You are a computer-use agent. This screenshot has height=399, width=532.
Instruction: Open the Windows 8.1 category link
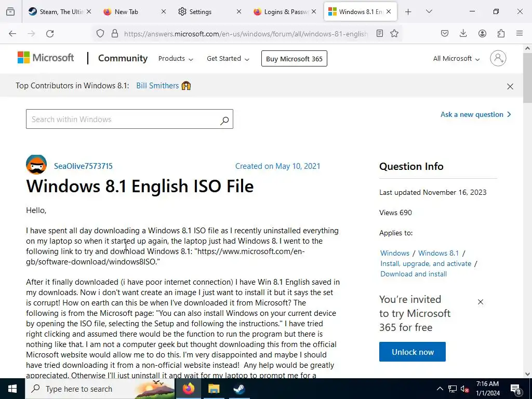pyautogui.click(x=438, y=253)
